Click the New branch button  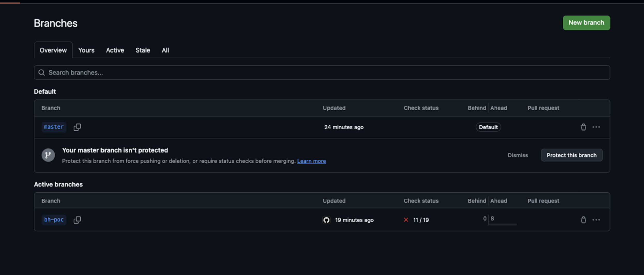click(586, 23)
